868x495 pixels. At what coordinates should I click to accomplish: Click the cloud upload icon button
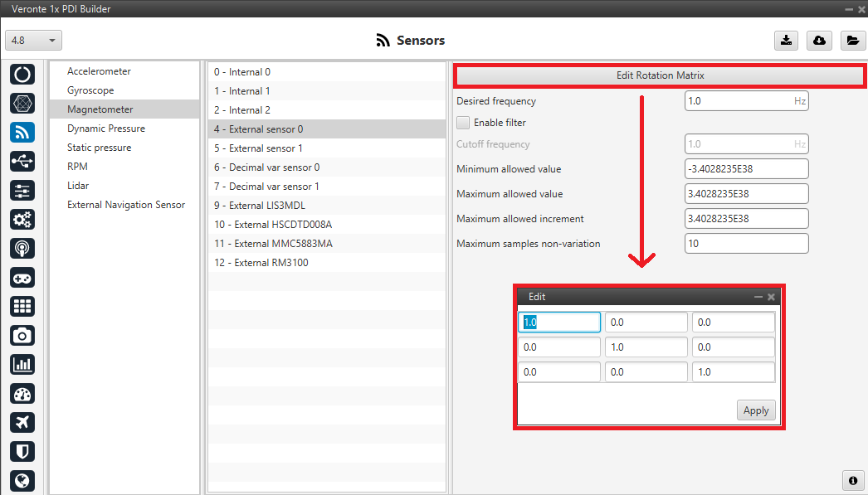click(x=819, y=41)
